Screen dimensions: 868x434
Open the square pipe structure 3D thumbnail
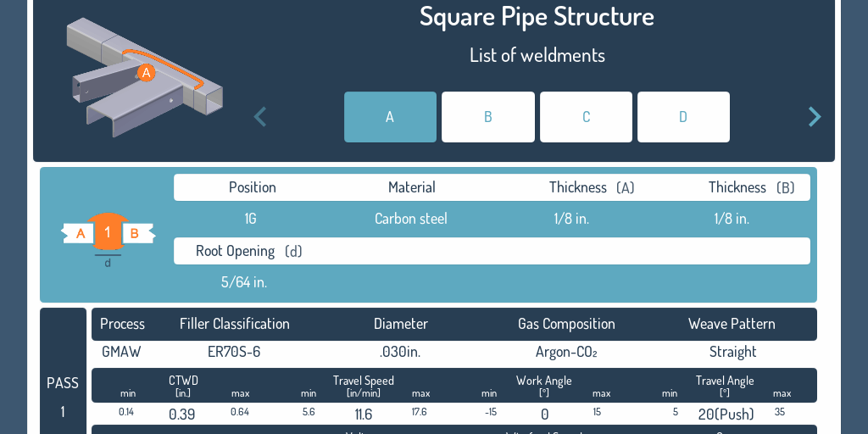[x=144, y=77]
